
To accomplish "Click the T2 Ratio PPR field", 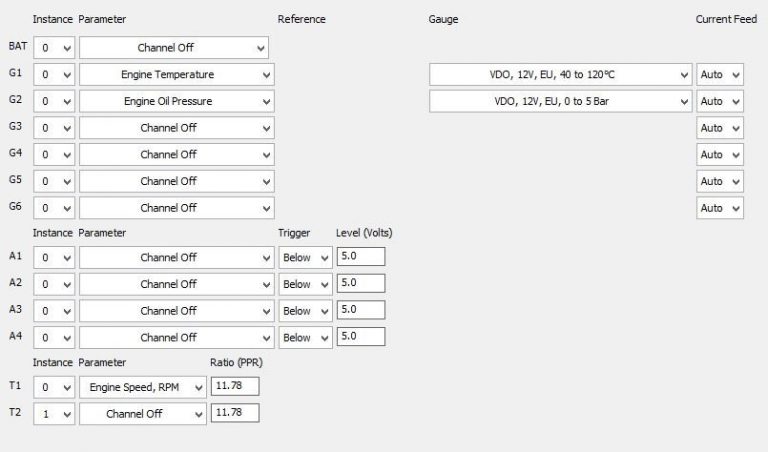I will [235, 413].
